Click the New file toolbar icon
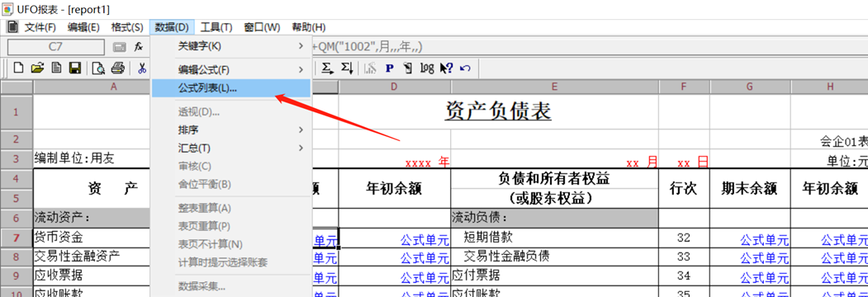 coord(19,68)
